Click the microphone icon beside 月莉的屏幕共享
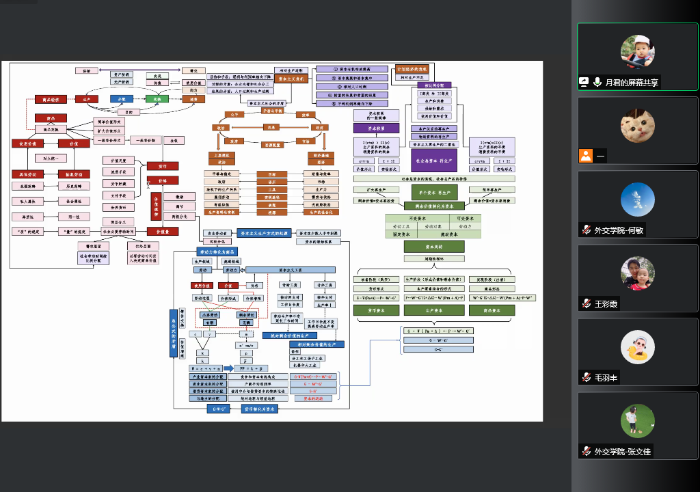The width and height of the screenshot is (700, 492). [x=597, y=81]
